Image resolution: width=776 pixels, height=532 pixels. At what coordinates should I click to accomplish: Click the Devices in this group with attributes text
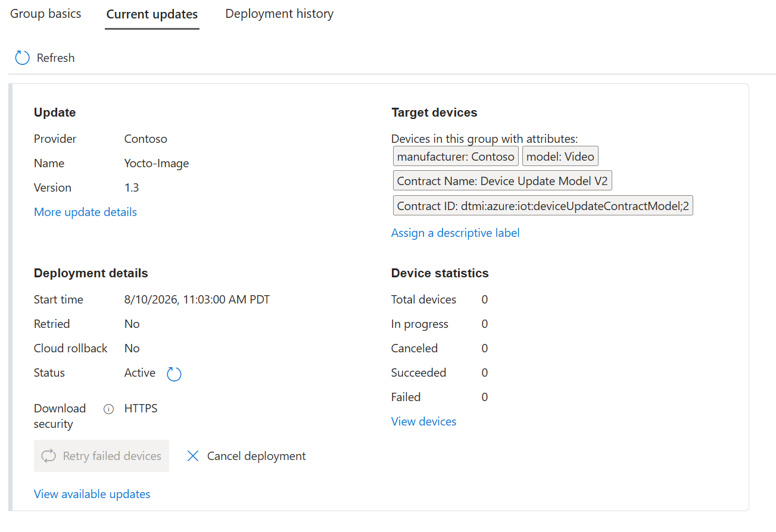pyautogui.click(x=484, y=139)
